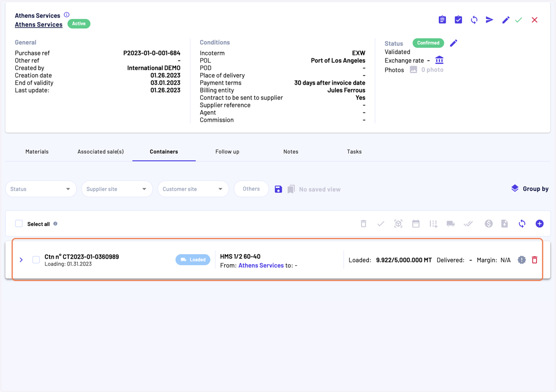Check the Select all checkbox

click(19, 224)
